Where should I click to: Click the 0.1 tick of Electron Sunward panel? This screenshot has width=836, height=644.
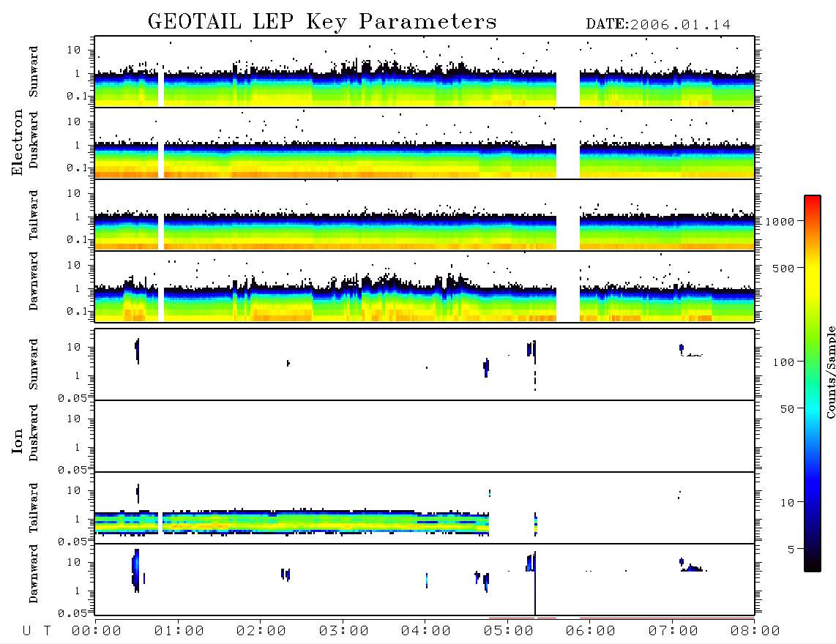(x=76, y=96)
